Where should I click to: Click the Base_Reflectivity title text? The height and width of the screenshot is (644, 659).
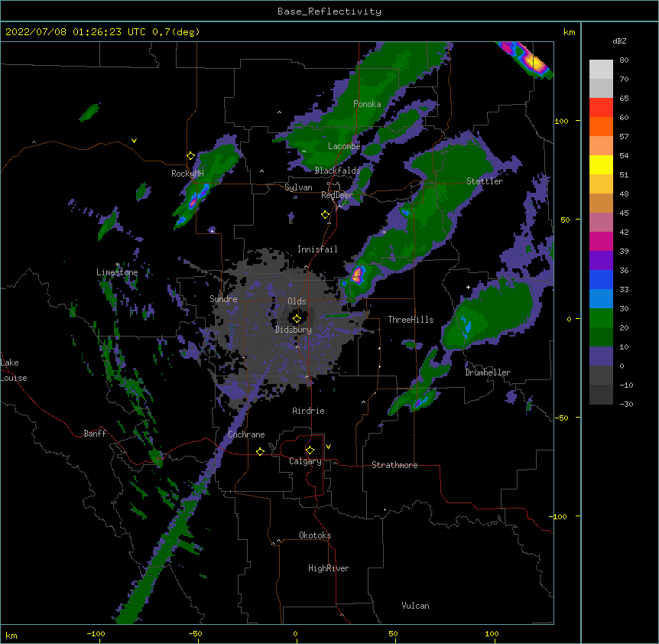click(x=329, y=11)
